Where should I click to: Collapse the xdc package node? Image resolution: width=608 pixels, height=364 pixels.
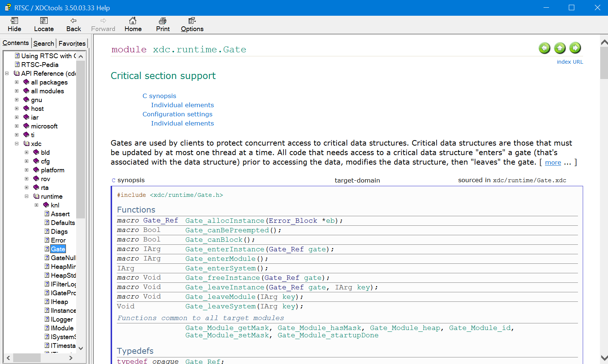[x=16, y=144]
